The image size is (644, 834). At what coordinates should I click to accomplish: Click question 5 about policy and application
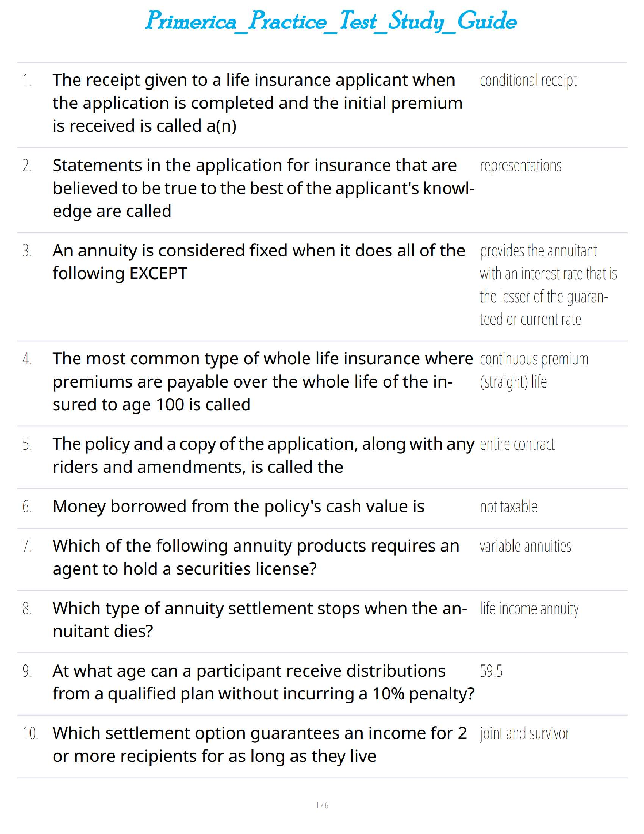pyautogui.click(x=263, y=455)
